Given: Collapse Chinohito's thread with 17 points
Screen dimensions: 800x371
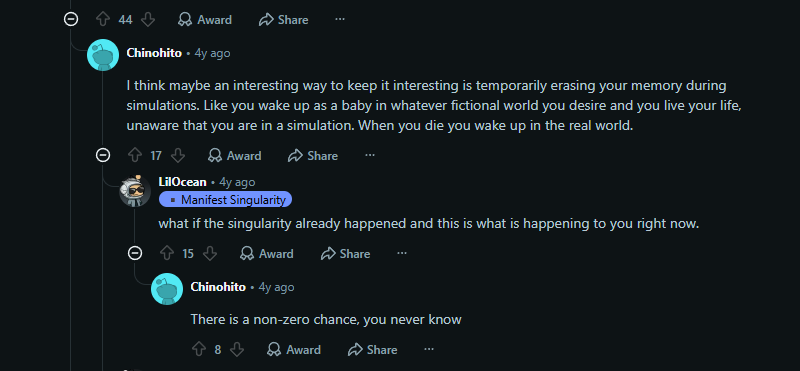Looking at the screenshot, I should point(103,155).
